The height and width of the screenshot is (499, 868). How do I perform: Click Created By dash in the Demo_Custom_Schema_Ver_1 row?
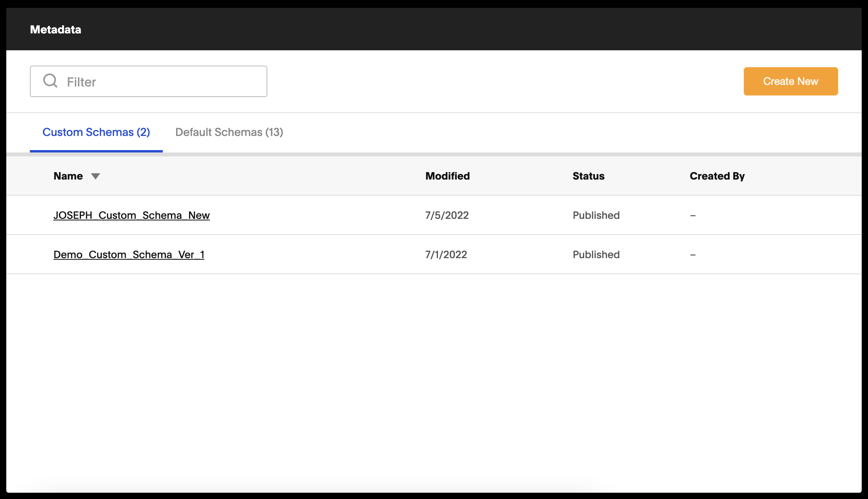[693, 255]
